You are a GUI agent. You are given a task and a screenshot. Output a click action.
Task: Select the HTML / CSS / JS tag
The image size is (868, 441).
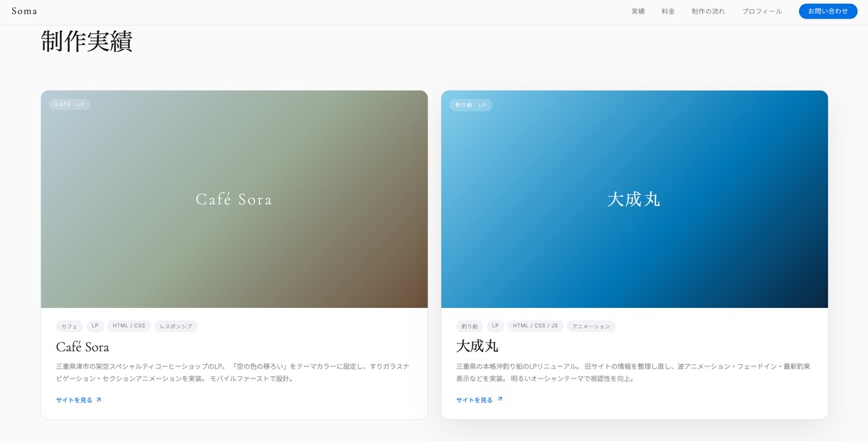tap(535, 326)
